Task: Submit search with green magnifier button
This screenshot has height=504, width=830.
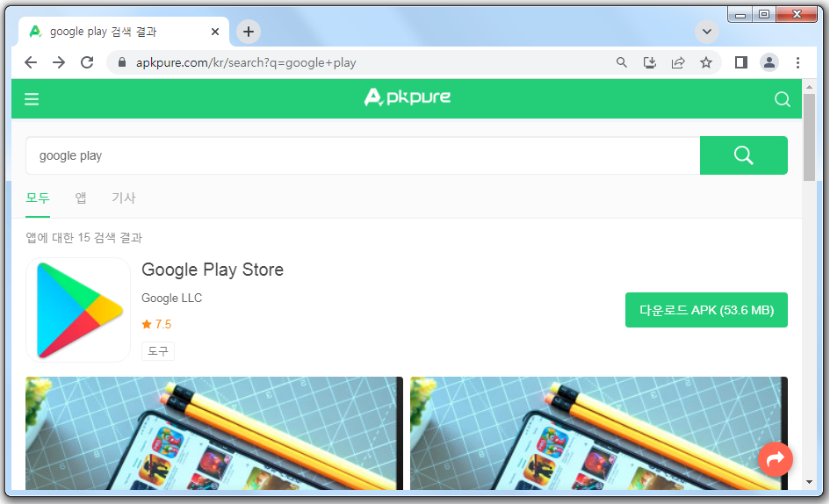Action: point(743,155)
